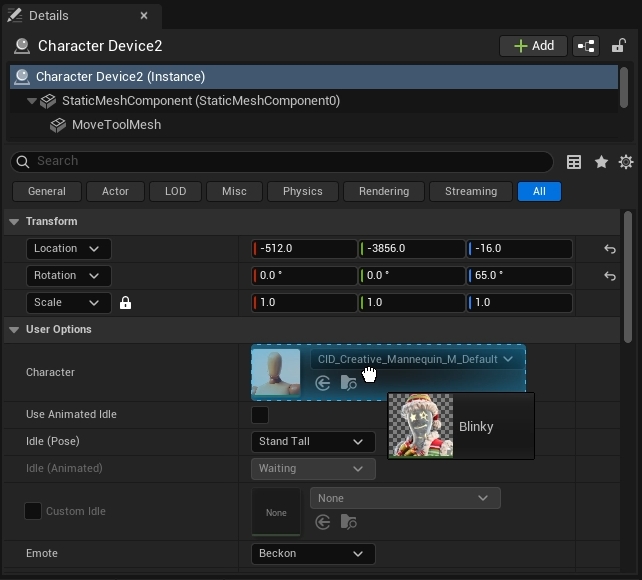Open the property matrix grid view icon

(x=574, y=162)
